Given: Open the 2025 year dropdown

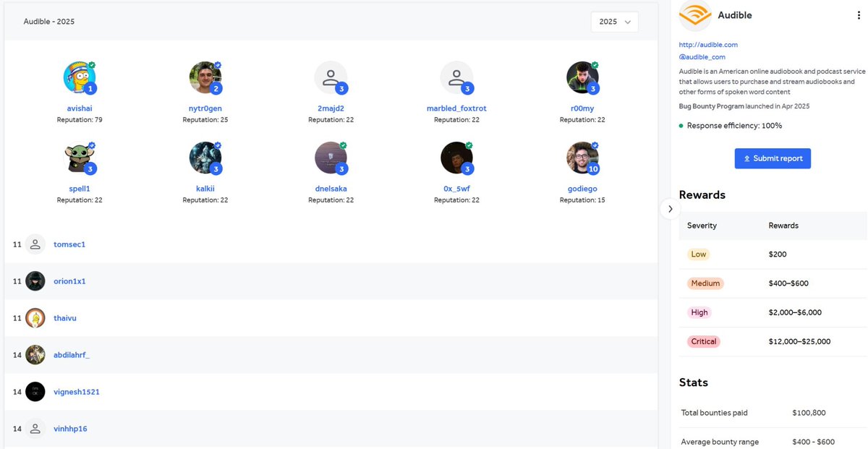Looking at the screenshot, I should coord(614,22).
